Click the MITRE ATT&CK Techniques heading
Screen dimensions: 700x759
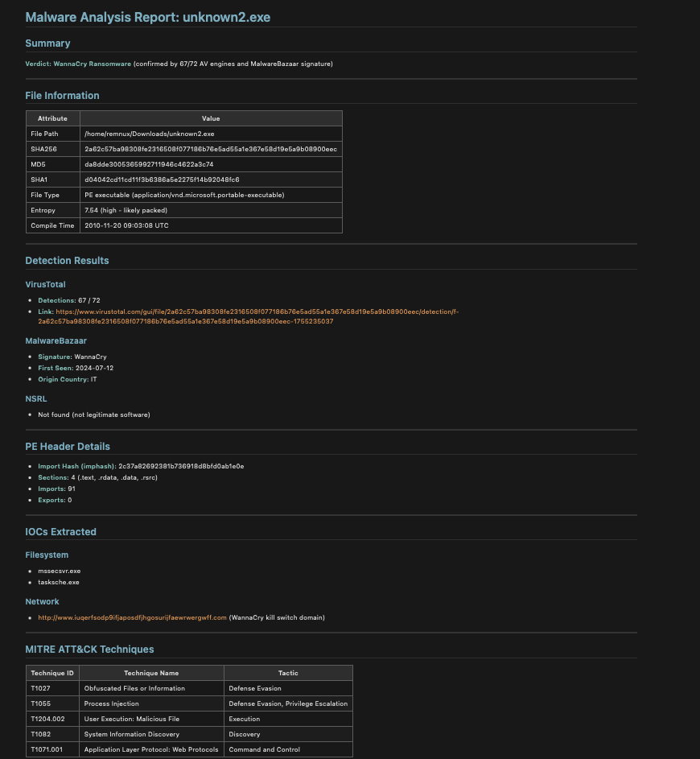[89, 649]
